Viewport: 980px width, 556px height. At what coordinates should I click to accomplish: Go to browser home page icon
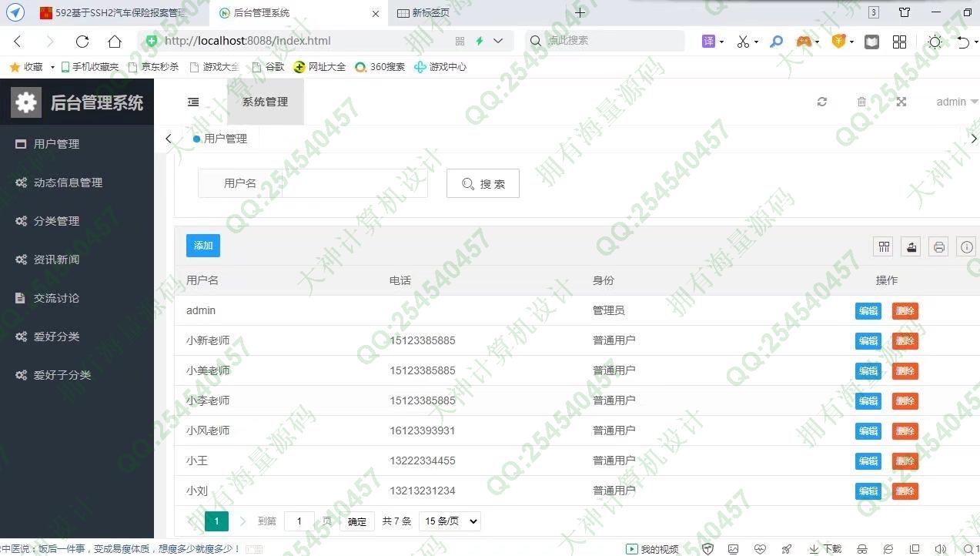(115, 42)
